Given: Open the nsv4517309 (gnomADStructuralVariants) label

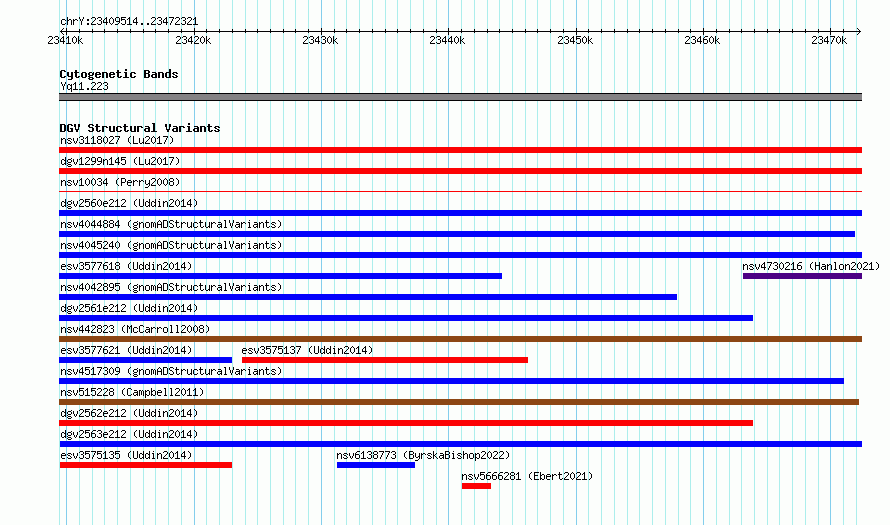Looking at the screenshot, I should (x=171, y=371).
